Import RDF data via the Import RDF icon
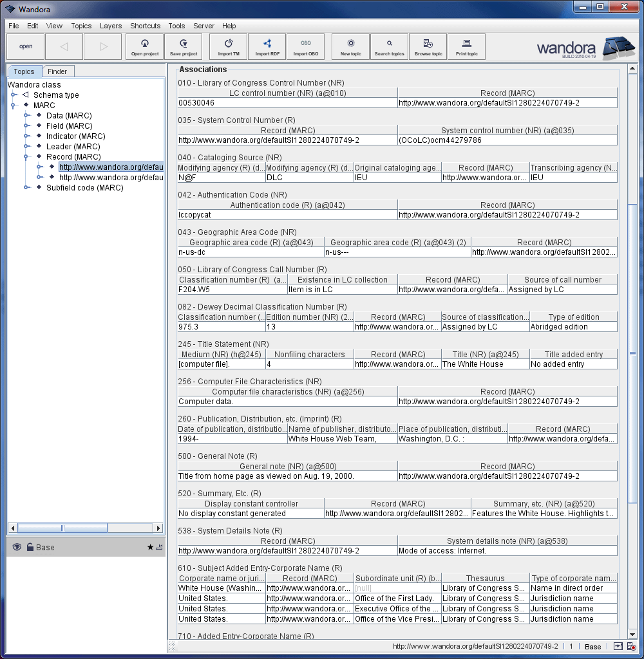The width and height of the screenshot is (644, 659). coord(267,46)
